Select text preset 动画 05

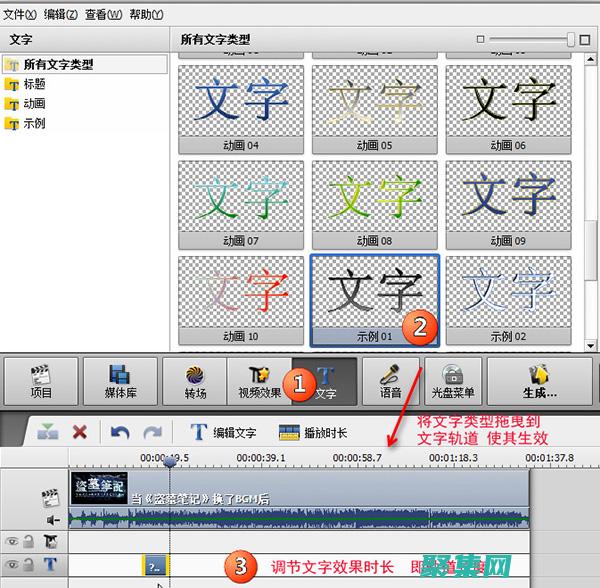tap(375, 110)
